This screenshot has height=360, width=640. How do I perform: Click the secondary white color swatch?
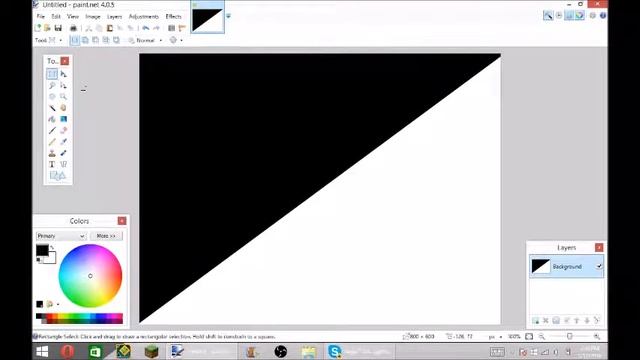coord(51,258)
